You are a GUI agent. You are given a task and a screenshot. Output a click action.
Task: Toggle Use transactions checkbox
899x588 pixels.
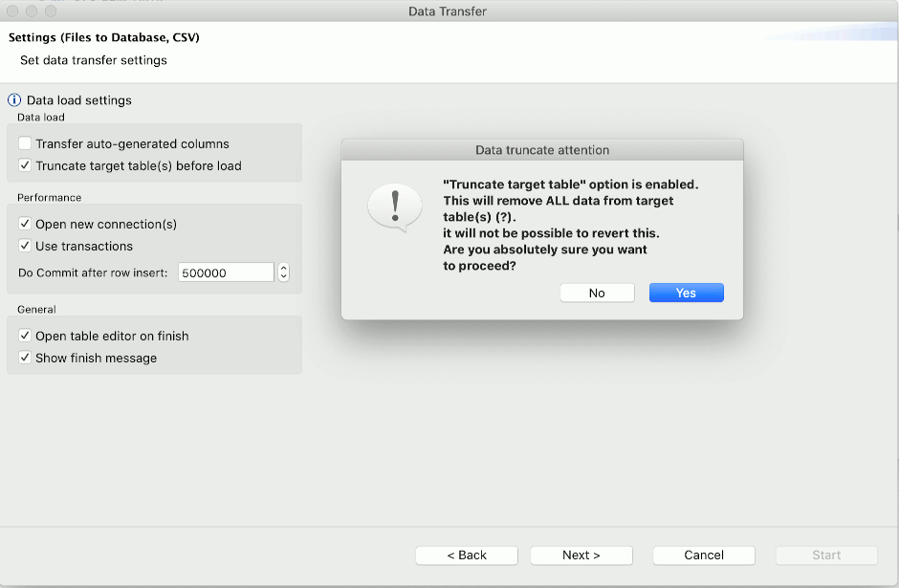tap(25, 246)
